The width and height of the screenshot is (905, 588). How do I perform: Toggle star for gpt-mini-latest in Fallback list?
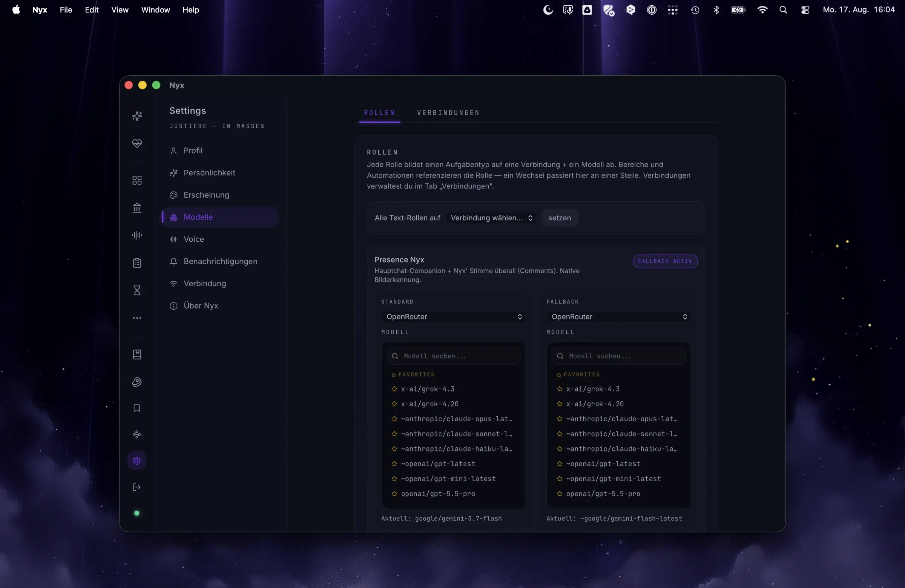(559, 479)
